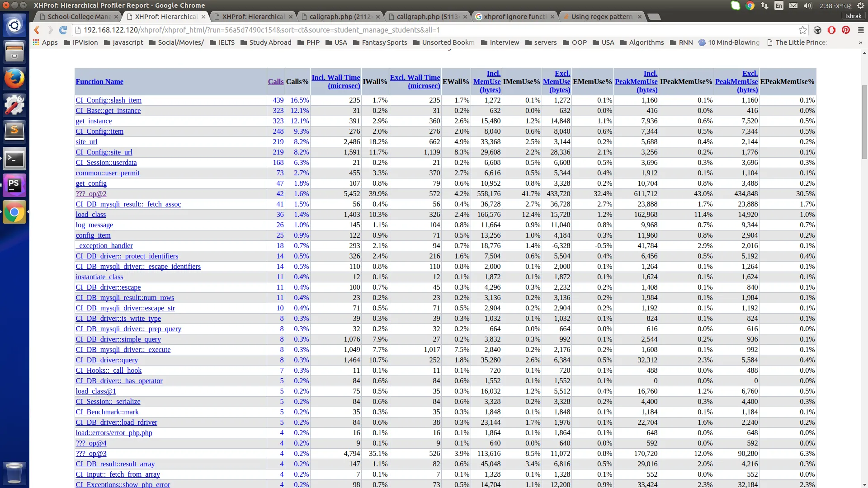Open the Terminal launcher icon

[14, 159]
